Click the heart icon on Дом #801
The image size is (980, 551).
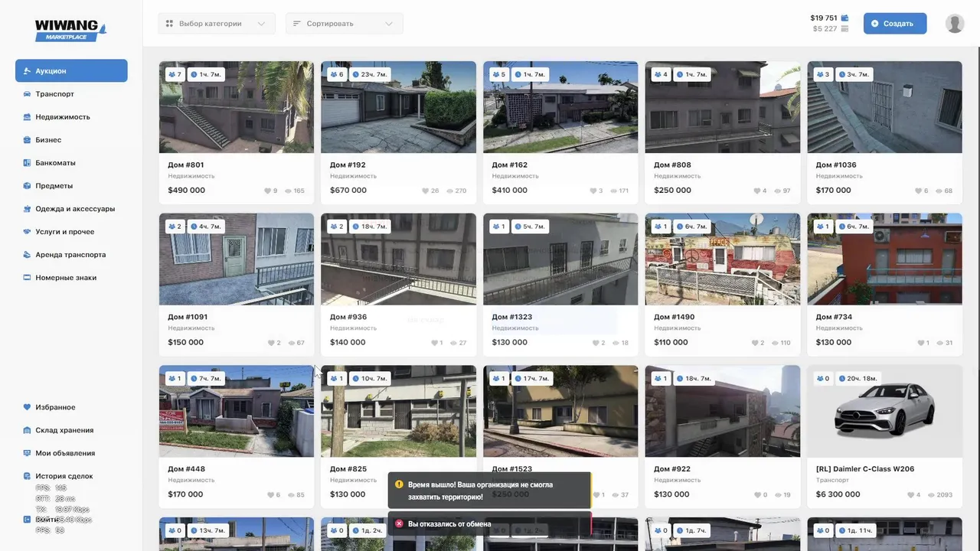(268, 191)
